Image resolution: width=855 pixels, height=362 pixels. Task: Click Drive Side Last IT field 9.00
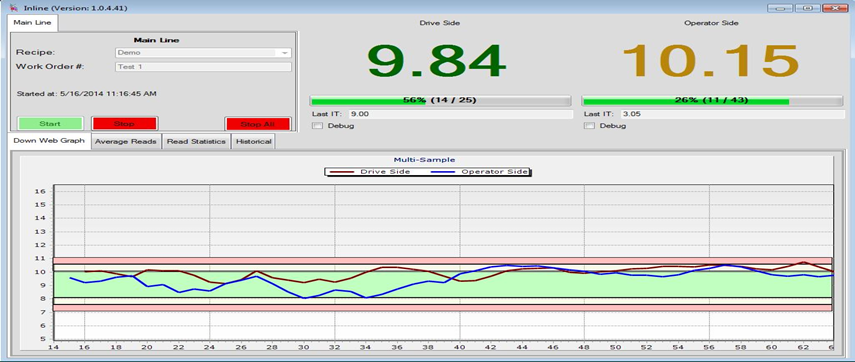tap(461, 114)
